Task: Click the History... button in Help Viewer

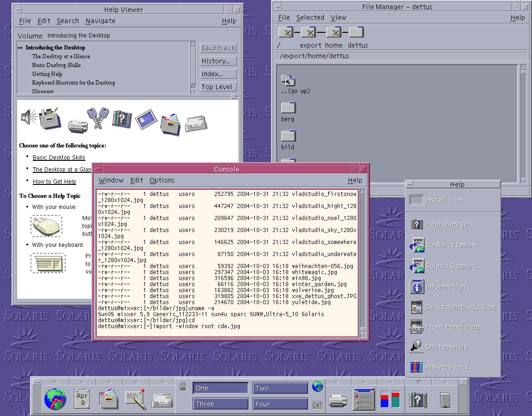Action: (x=218, y=61)
